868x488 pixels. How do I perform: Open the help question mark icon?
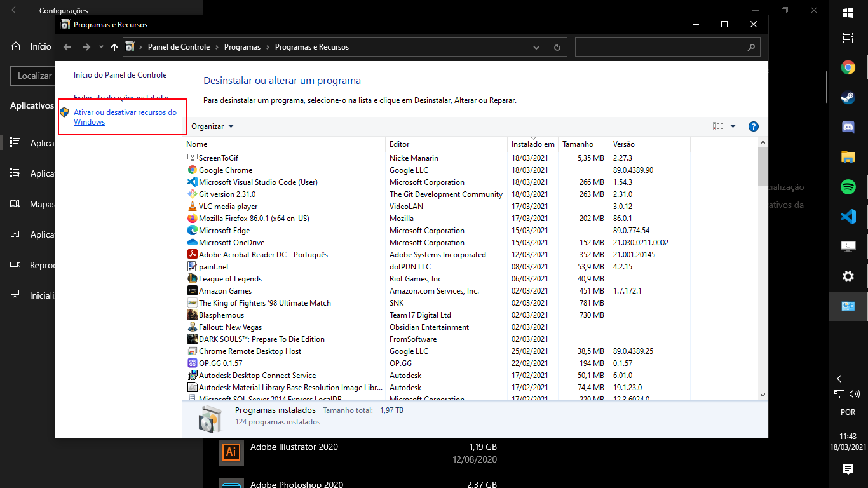pyautogui.click(x=754, y=126)
